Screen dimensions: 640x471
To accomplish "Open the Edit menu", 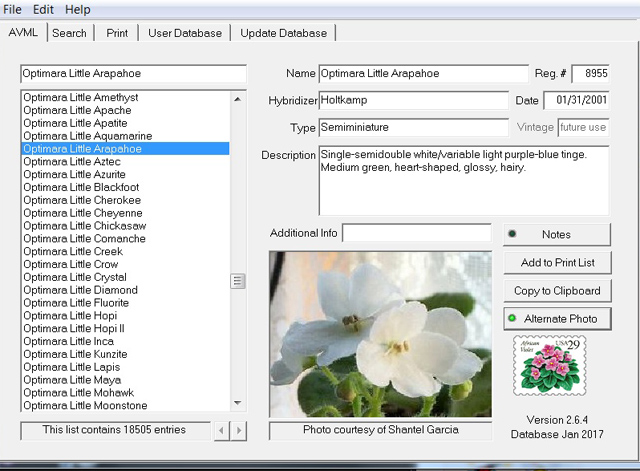I will tap(43, 9).
